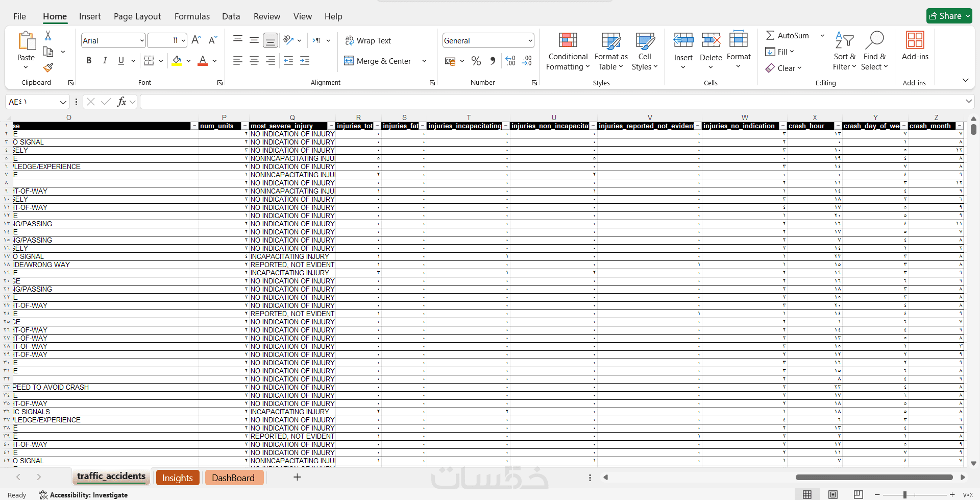
Task: Open the Add-ins icon
Action: tap(915, 40)
